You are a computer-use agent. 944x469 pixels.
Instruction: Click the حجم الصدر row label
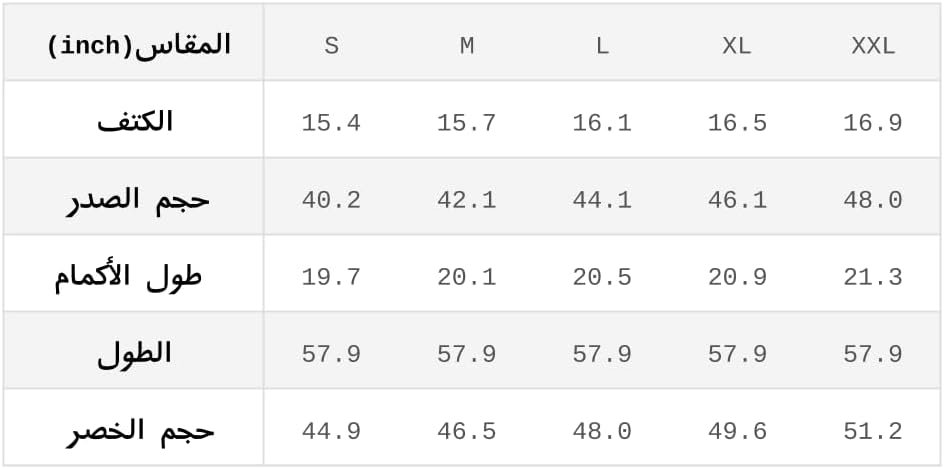coord(138,199)
